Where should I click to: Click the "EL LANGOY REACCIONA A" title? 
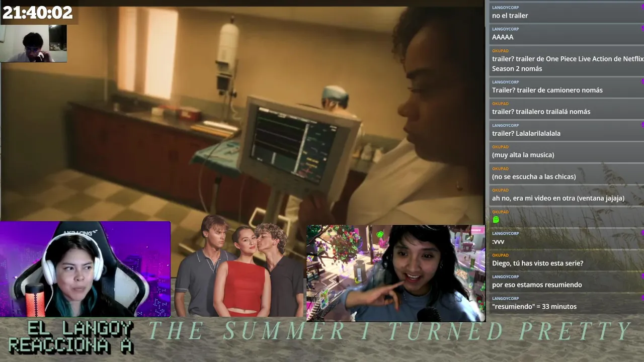71,337
